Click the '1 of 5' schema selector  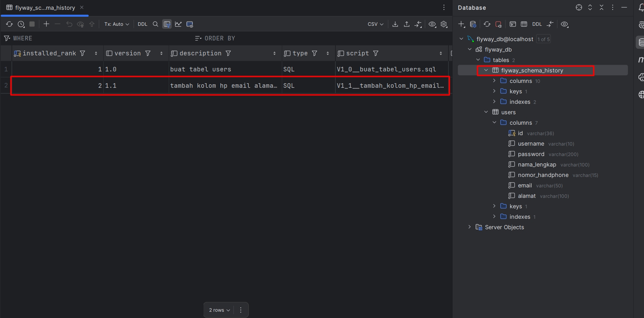[x=543, y=39]
